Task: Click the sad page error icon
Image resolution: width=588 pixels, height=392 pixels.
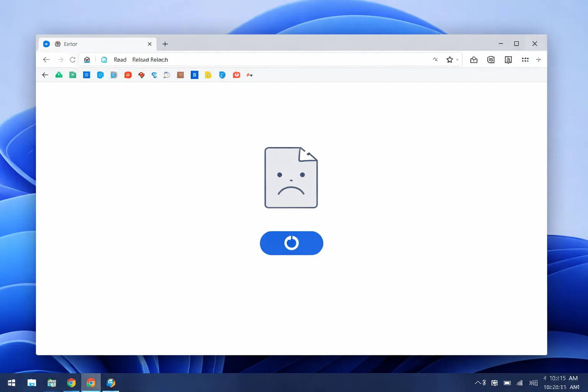Action: (x=291, y=178)
